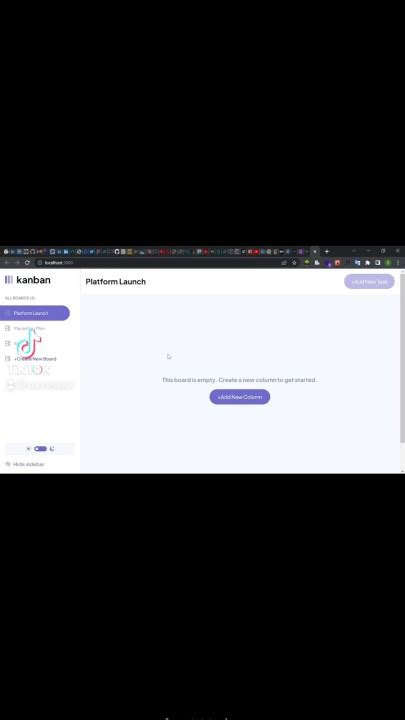
Task: Click the +Add New Column button
Action: point(240,397)
